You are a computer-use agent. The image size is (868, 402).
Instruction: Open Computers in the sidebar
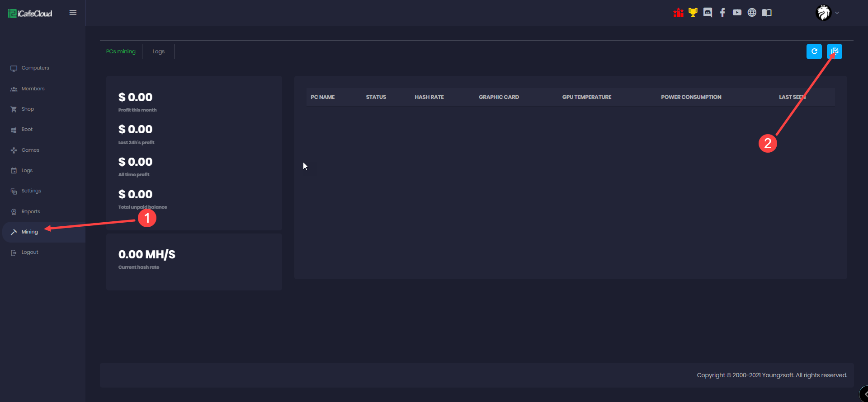pos(35,68)
